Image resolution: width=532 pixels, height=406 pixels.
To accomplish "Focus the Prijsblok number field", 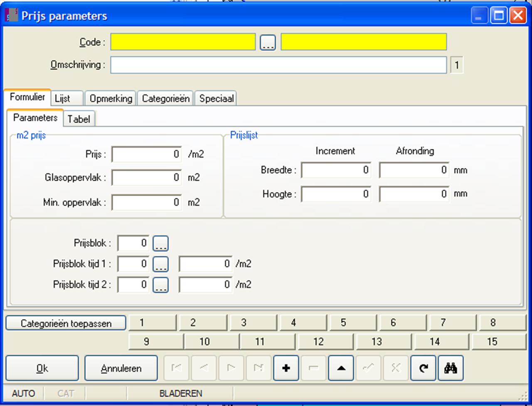I will (133, 243).
